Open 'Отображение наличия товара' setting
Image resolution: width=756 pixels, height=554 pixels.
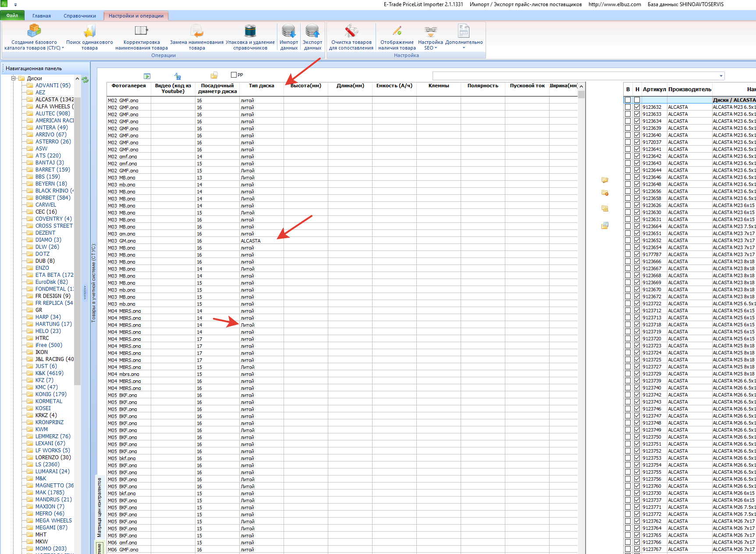397,37
